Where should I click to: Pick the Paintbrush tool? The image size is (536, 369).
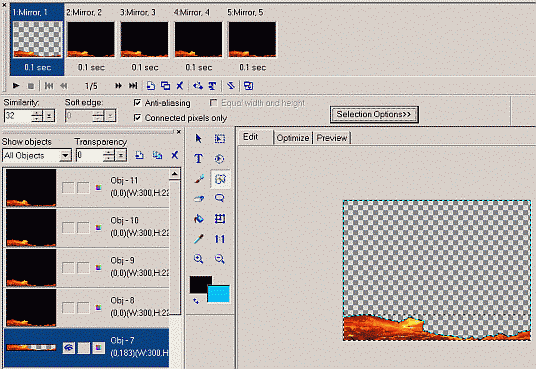[199, 179]
